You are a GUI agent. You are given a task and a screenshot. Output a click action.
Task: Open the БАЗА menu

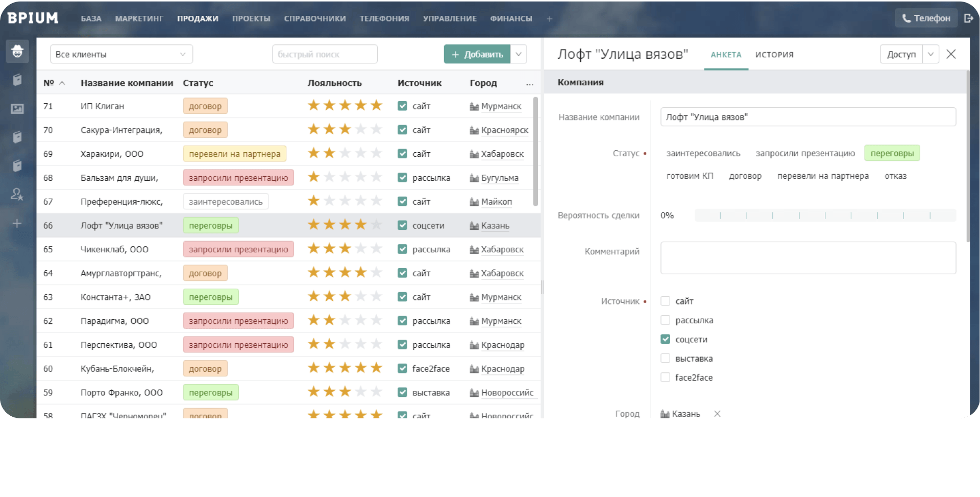click(91, 18)
